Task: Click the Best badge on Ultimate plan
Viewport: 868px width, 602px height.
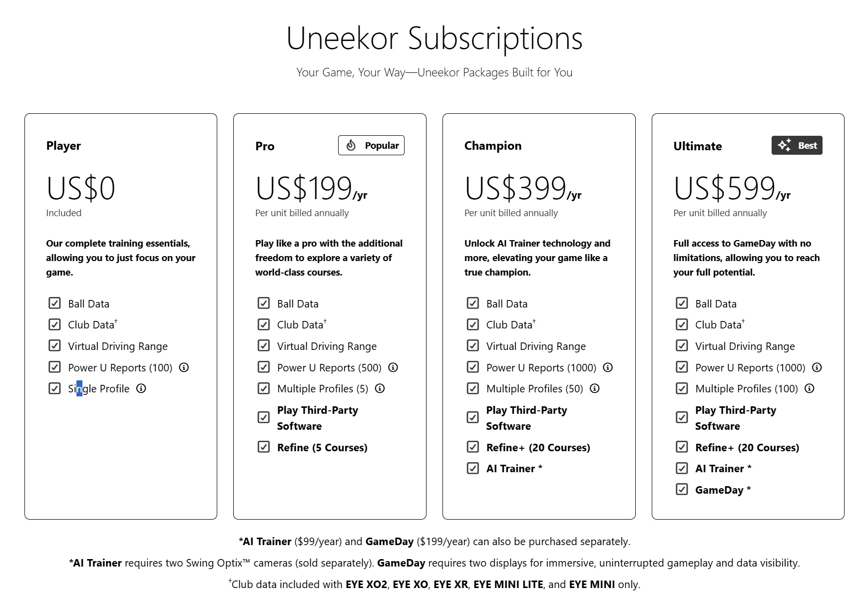Action: (797, 145)
